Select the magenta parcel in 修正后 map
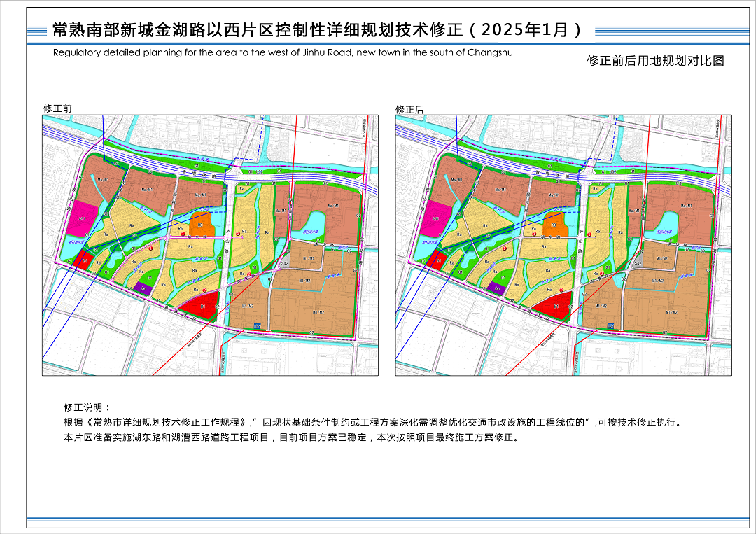 coord(436,218)
